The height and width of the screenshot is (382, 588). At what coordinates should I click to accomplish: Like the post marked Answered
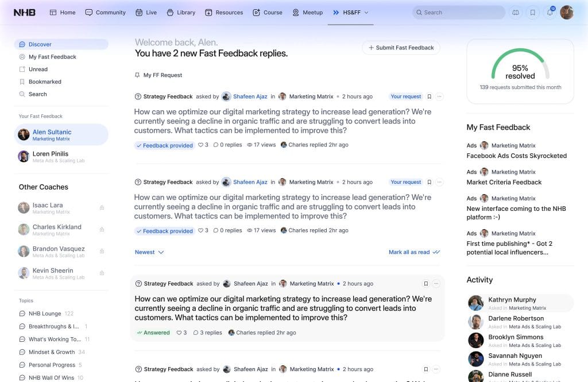tap(179, 333)
